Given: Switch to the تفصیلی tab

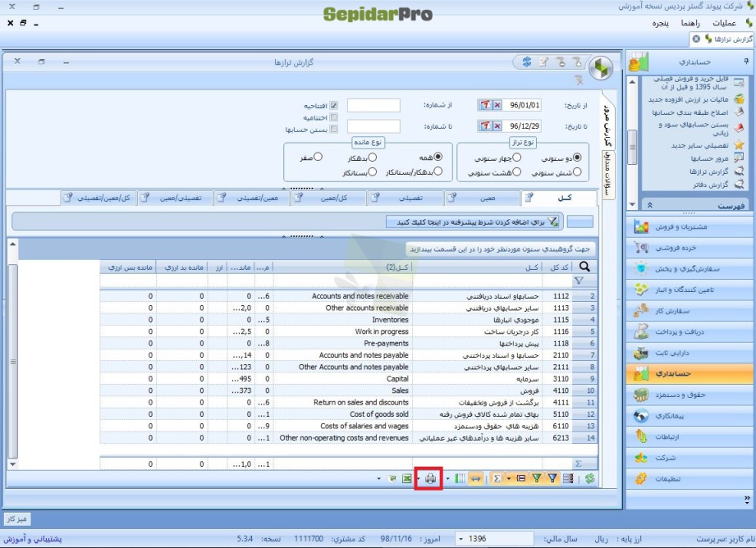Looking at the screenshot, I should pyautogui.click(x=405, y=198).
